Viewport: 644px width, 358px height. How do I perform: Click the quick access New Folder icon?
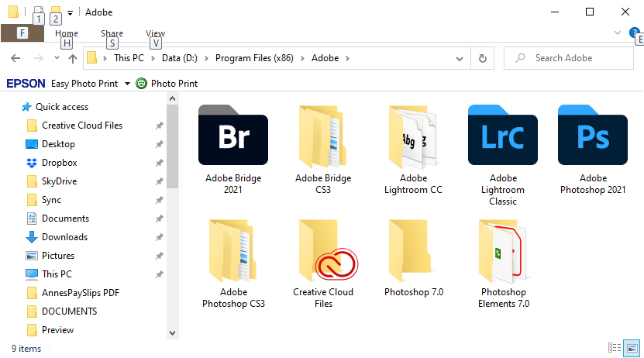[x=56, y=12]
